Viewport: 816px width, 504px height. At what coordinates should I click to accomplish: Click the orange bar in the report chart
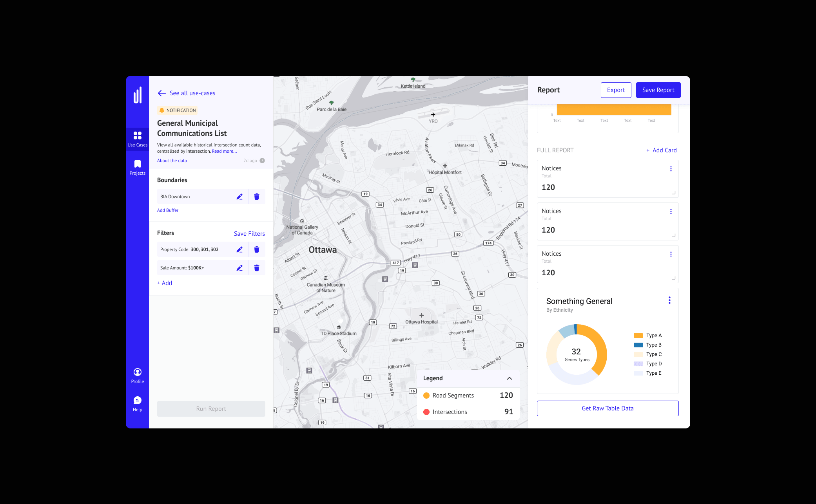pyautogui.click(x=614, y=110)
